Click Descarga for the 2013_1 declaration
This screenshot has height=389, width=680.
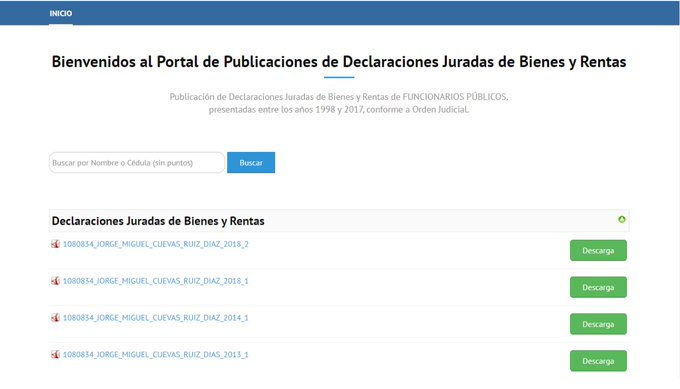click(598, 361)
